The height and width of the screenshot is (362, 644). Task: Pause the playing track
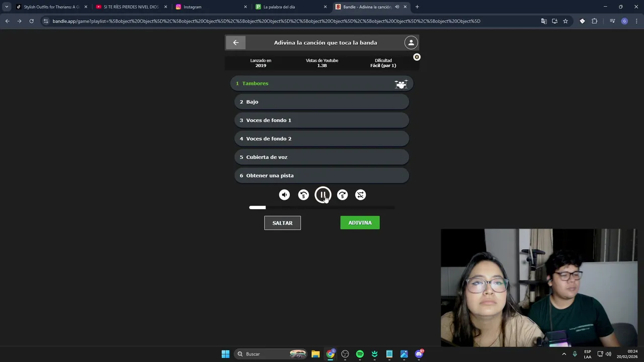point(323,195)
